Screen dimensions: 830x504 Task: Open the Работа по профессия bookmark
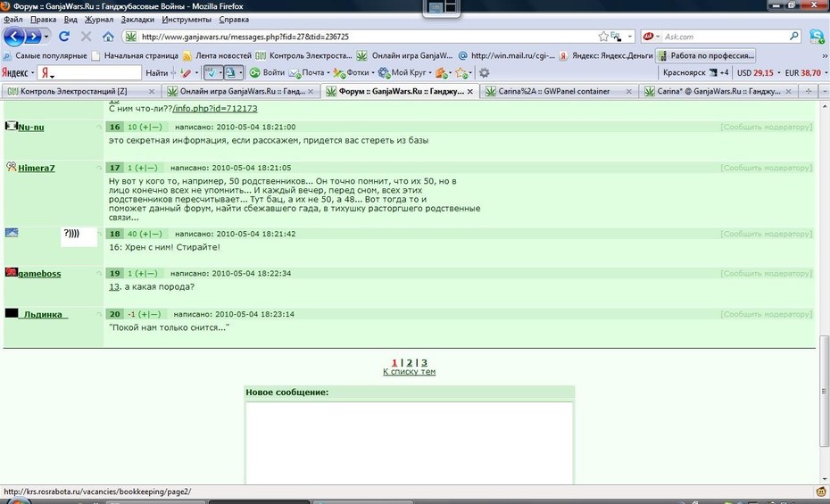tap(706, 55)
